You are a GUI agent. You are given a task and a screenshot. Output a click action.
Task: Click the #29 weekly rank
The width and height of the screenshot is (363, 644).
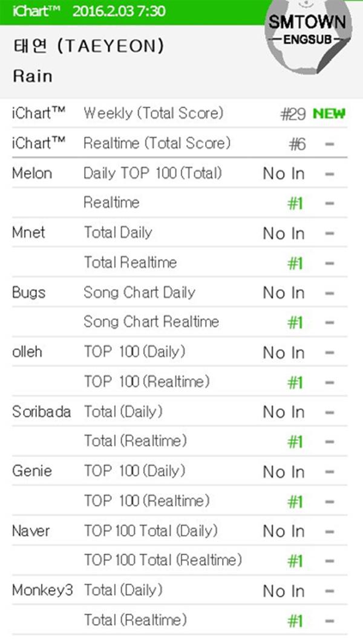[293, 114]
